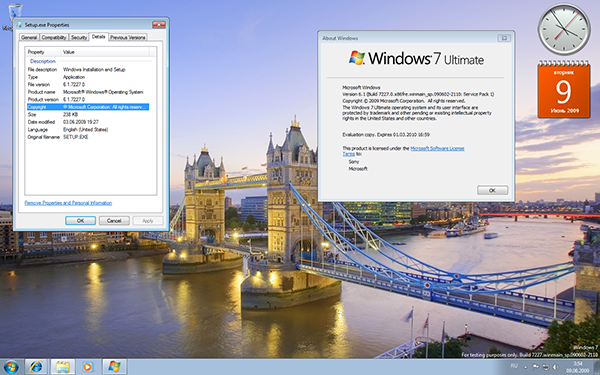Click the Action Center flag tray icon
The image size is (600, 375).
pos(535,367)
